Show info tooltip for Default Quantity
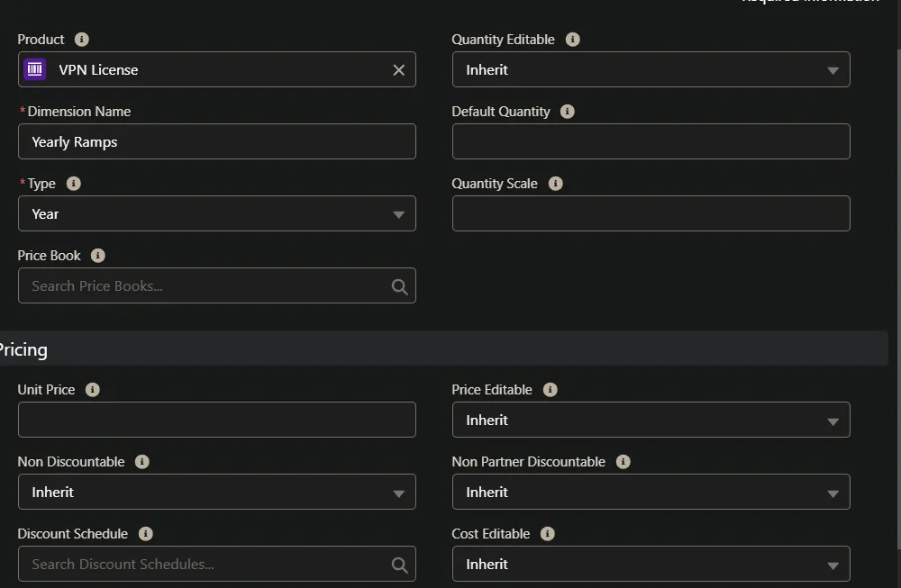Image resolution: width=901 pixels, height=588 pixels. 567,112
